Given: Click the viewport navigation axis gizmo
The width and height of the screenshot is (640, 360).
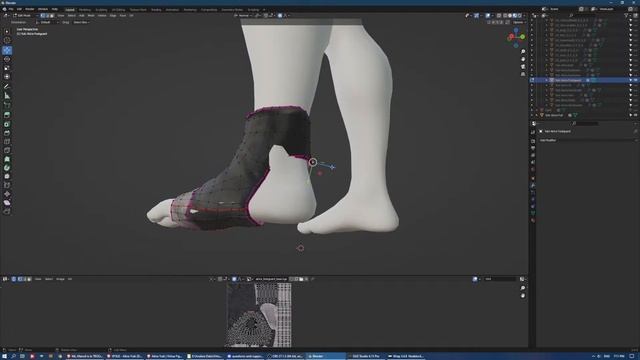Looking at the screenshot, I should point(516,37).
